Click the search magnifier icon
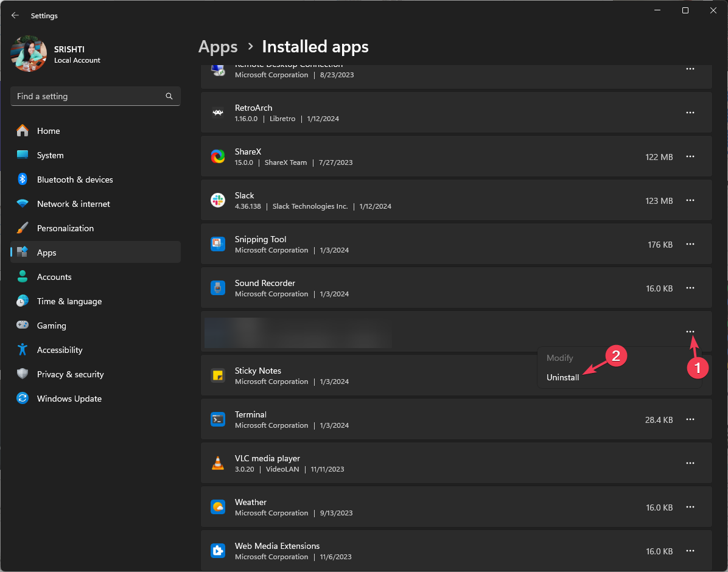The height and width of the screenshot is (572, 728). coord(169,96)
